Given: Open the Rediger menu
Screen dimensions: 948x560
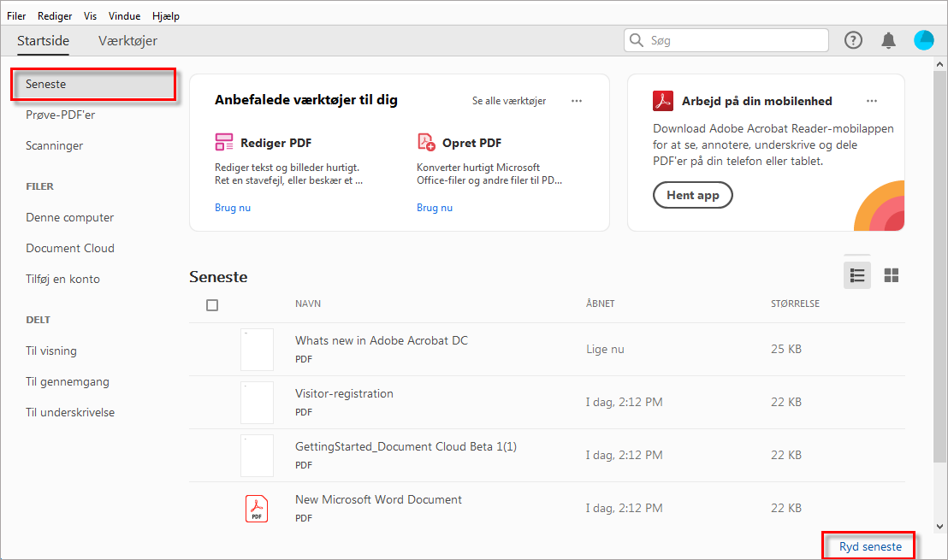Looking at the screenshot, I should pyautogui.click(x=55, y=16).
